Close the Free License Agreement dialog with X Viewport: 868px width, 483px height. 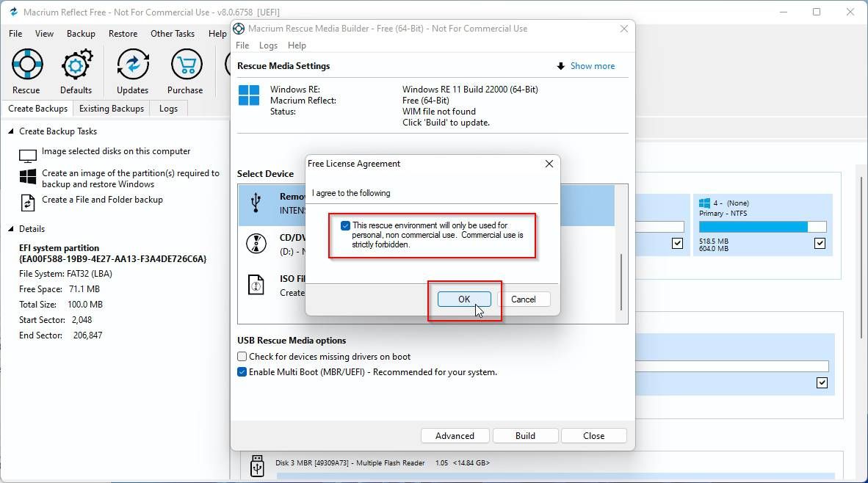(x=549, y=164)
